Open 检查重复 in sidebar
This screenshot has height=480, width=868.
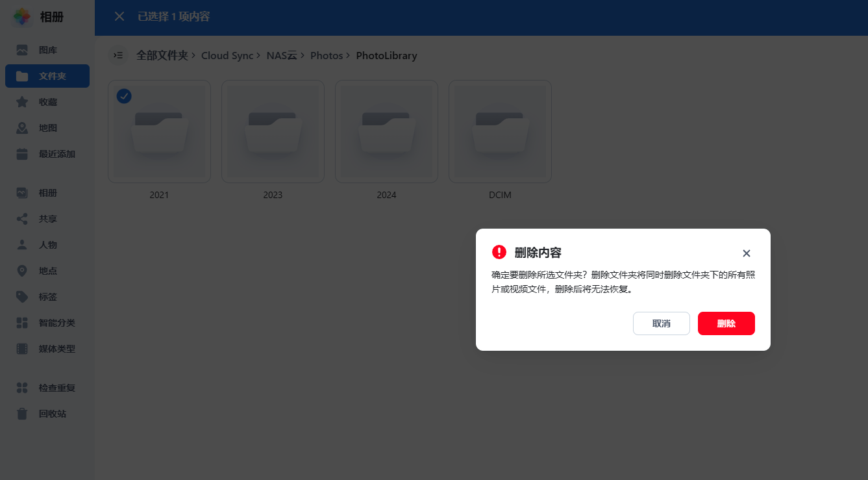tap(47, 388)
